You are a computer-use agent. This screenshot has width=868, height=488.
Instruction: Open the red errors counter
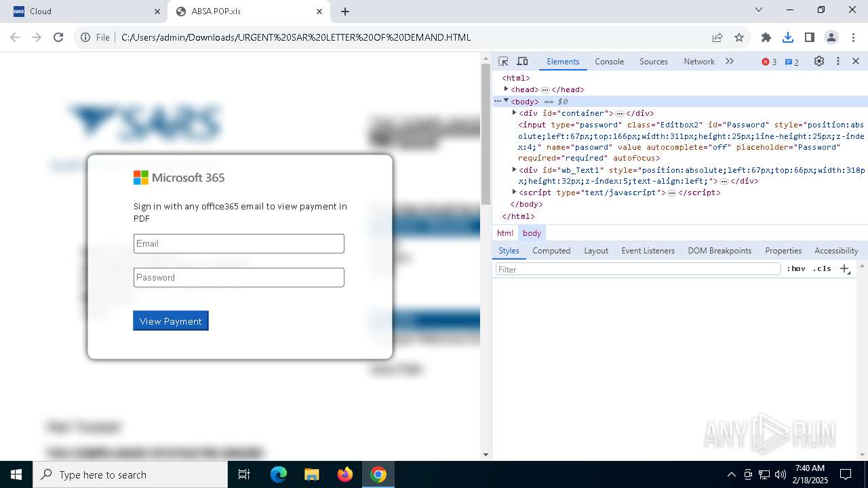point(769,62)
